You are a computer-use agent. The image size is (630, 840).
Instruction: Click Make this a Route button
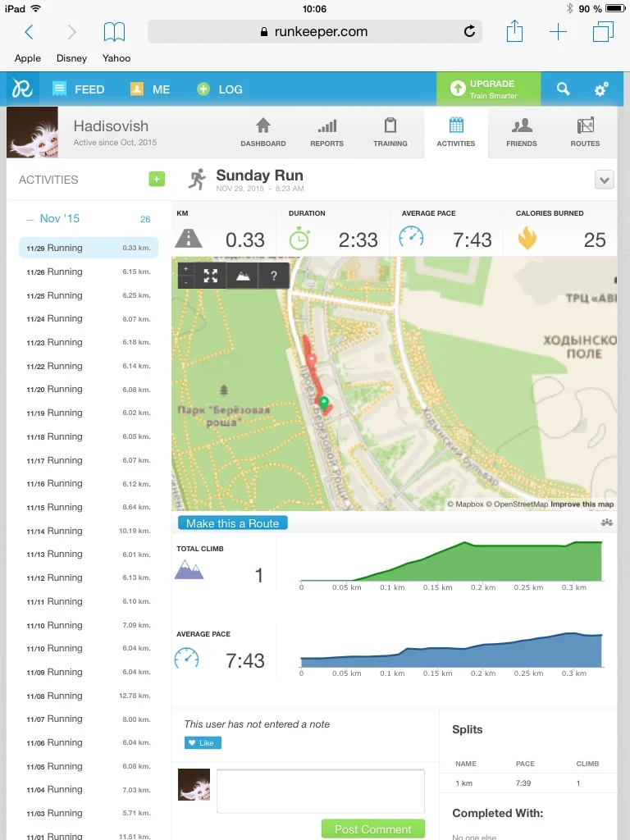[x=232, y=523]
